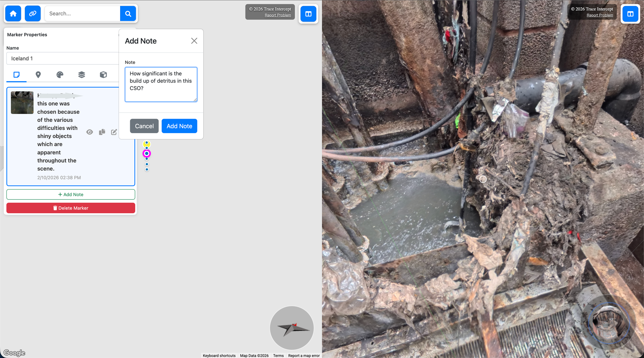Click the Delete Marker button

71,208
